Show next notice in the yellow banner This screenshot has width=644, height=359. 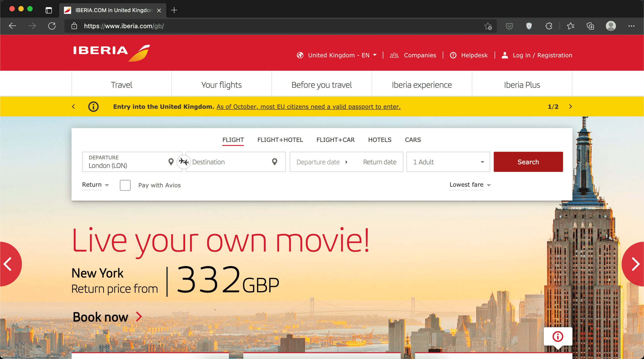click(x=570, y=107)
